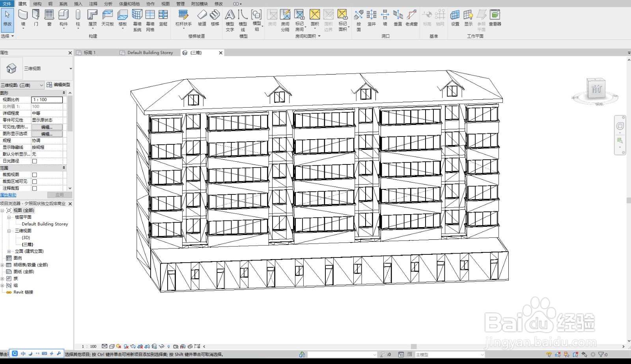631x364 pixels.
Task: Select the 柱 (Column) tool
Action: tap(78, 19)
